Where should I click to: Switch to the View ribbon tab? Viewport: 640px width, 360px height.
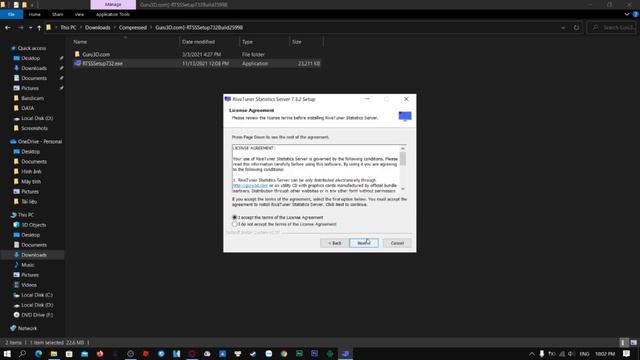point(79,14)
